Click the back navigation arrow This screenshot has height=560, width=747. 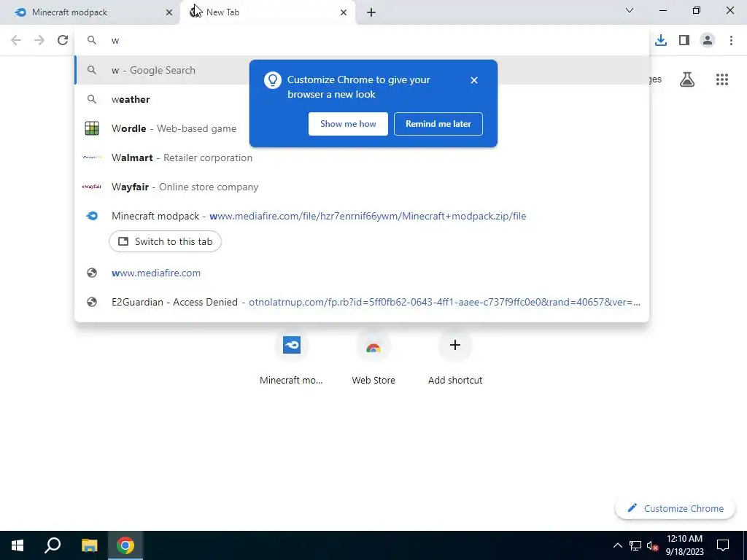pos(16,41)
